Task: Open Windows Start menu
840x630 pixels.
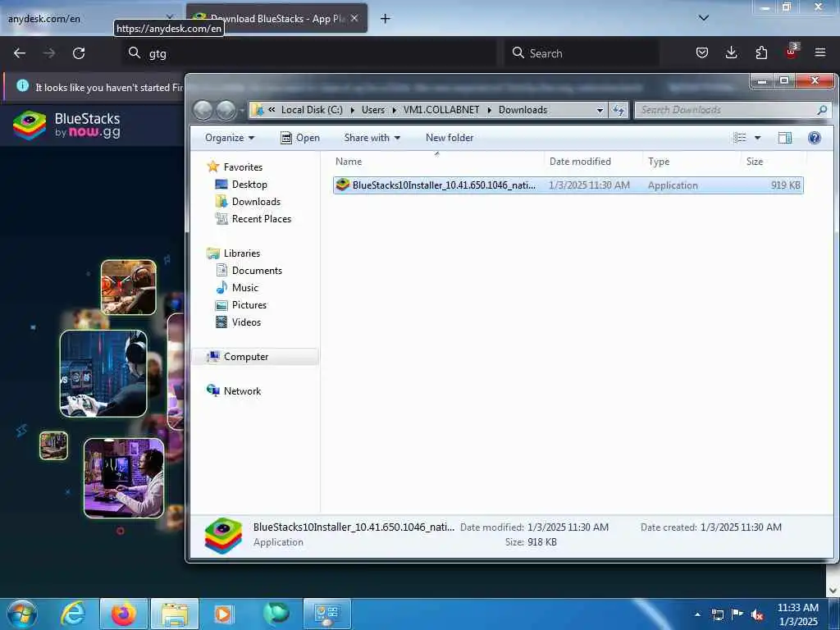Action: (x=22, y=614)
